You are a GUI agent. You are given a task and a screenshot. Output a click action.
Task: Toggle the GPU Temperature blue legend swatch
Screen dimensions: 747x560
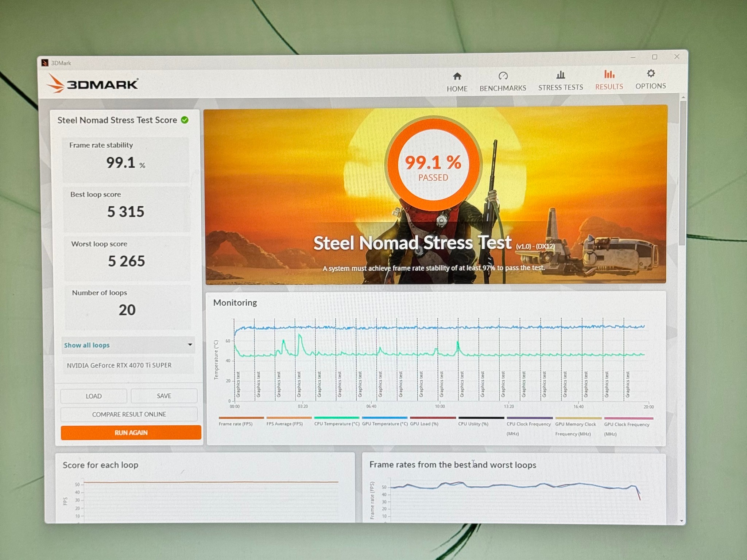tap(384, 417)
